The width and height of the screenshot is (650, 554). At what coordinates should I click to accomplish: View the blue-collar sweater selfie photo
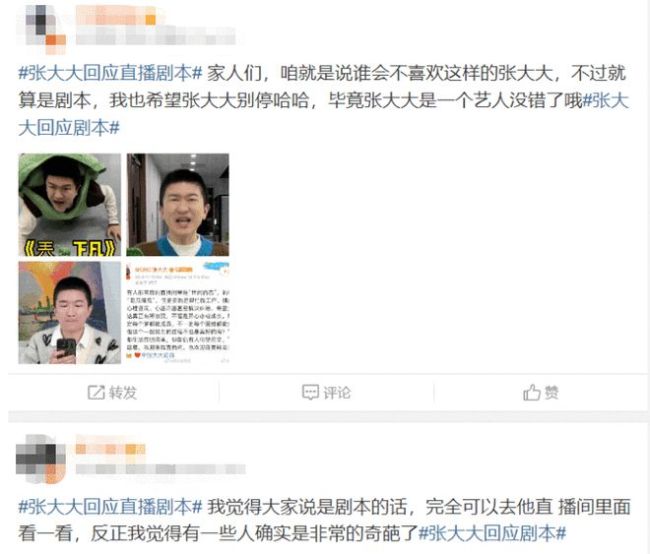178,205
